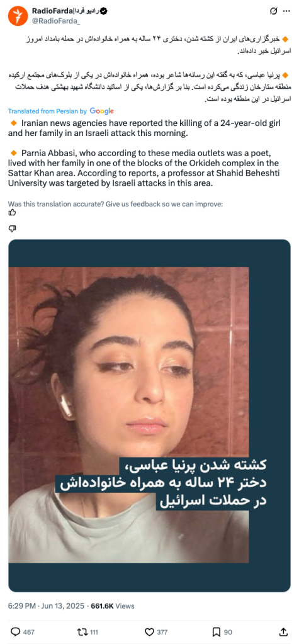
Task: Open the three-dot more options menu
Action: click(x=286, y=11)
